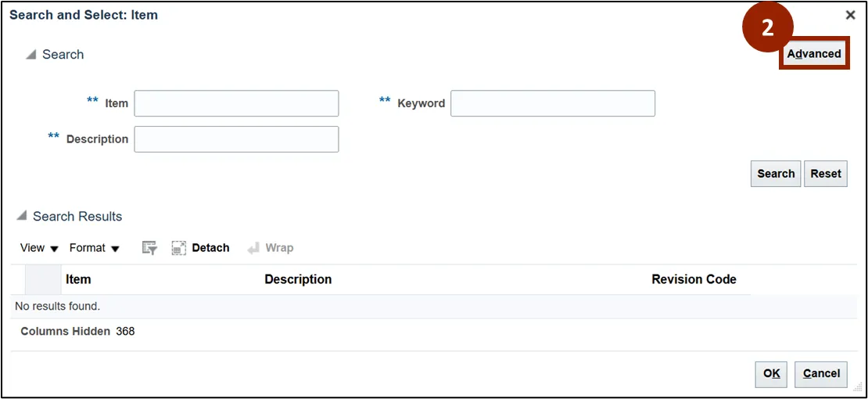Collapse the Search section
Screen dimensions: 868x399
pos(31,55)
